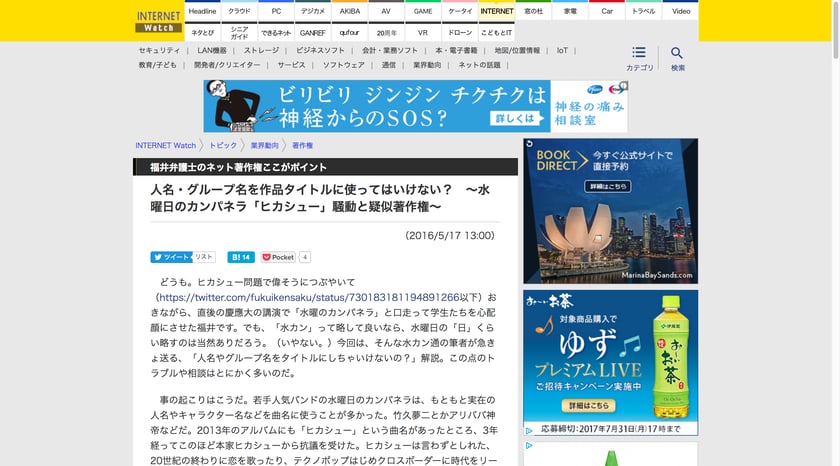
Task: Go to 開発者/クリエイター category
Action: point(227,65)
